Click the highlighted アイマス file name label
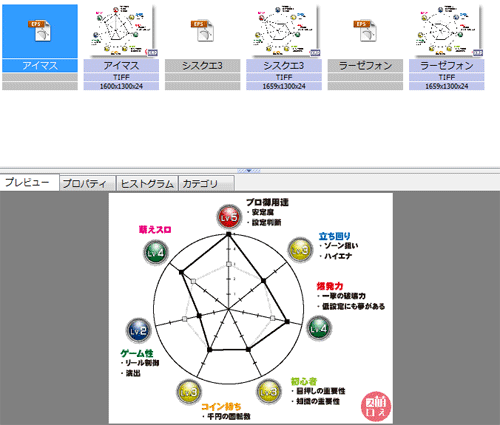The width and height of the screenshot is (500, 425). (x=40, y=66)
